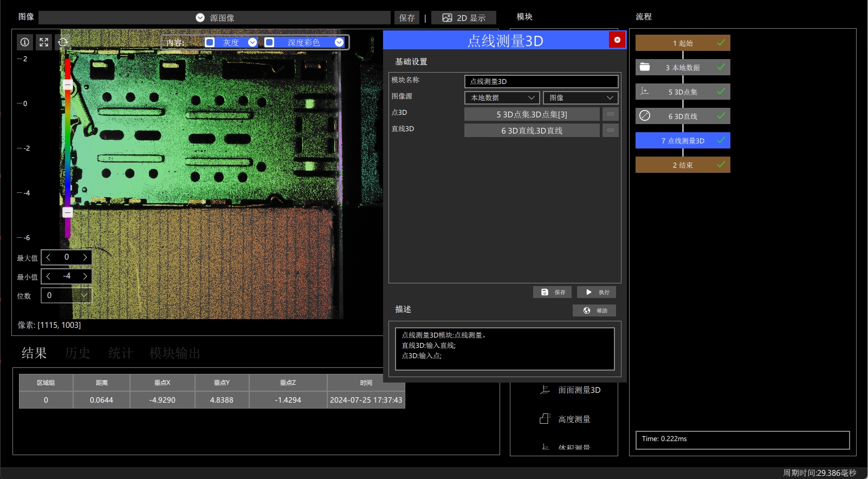Open the 2D 显示 view button
The height and width of the screenshot is (479, 868).
click(464, 18)
